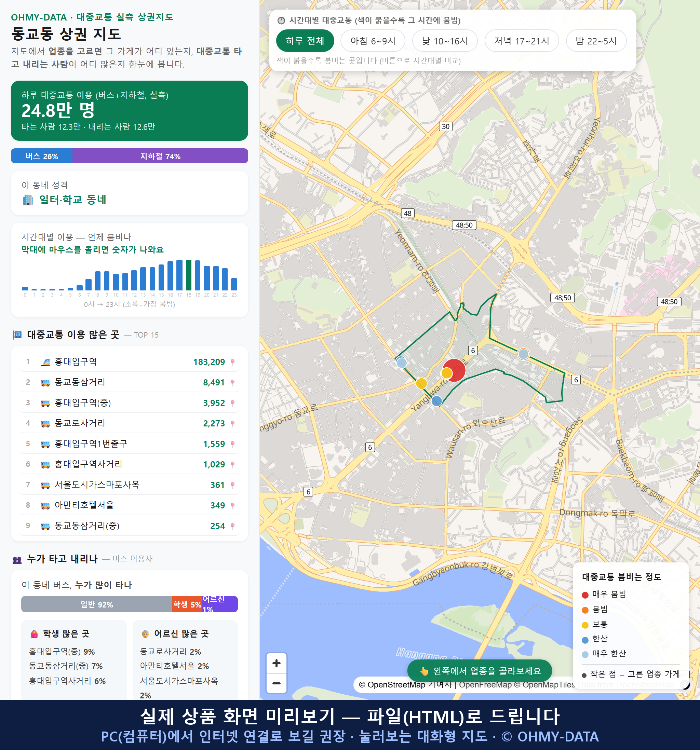Click the 일터·학교 동네 neighborhood label
This screenshot has width=700, height=750.
[x=73, y=200]
